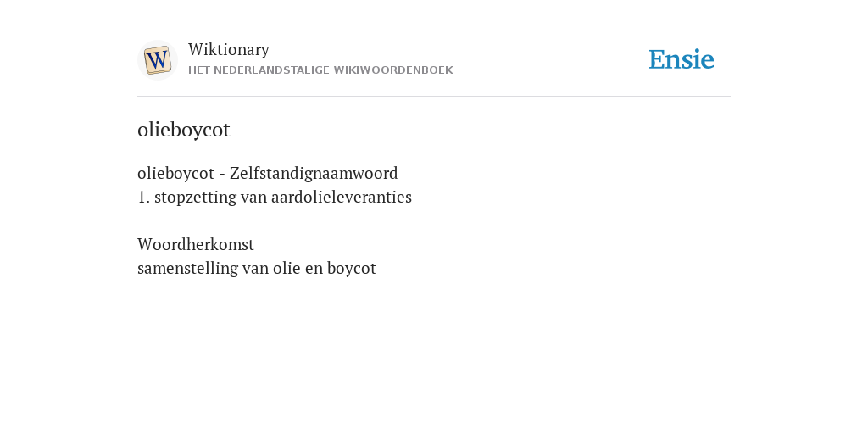Click the word 'Zelfstandignaamwoord'
Viewport: 868px width, 434px height.
(314, 173)
